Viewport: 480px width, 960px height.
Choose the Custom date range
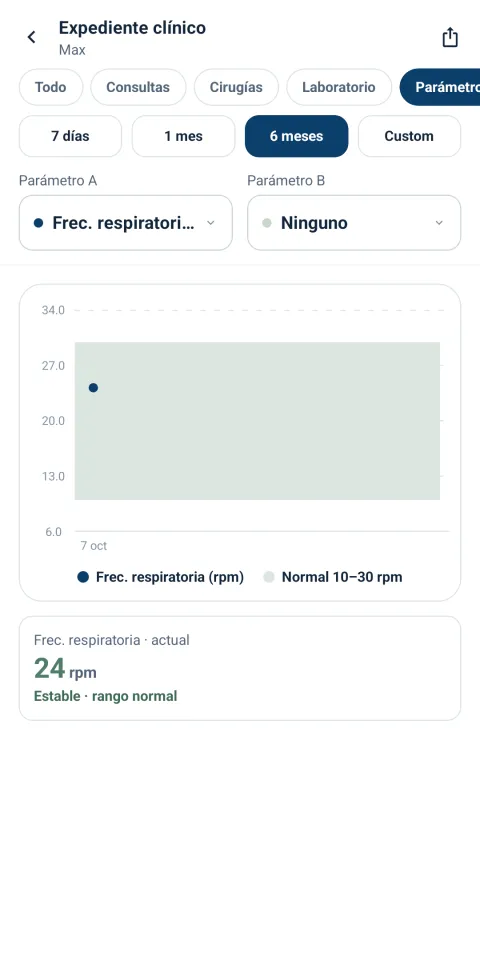[409, 136]
